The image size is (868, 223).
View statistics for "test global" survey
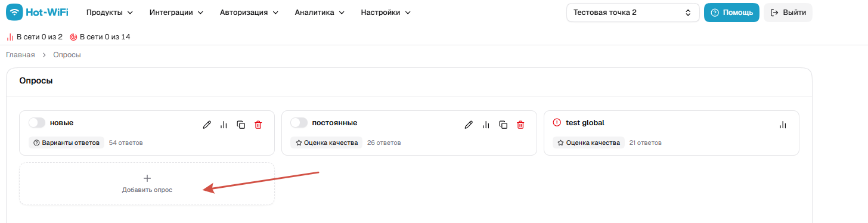[783, 125]
